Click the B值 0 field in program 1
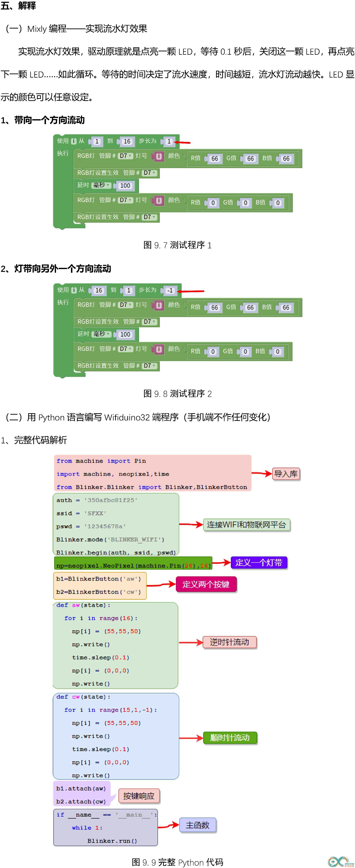Viewport: 355px width, 868px height. [x=278, y=203]
